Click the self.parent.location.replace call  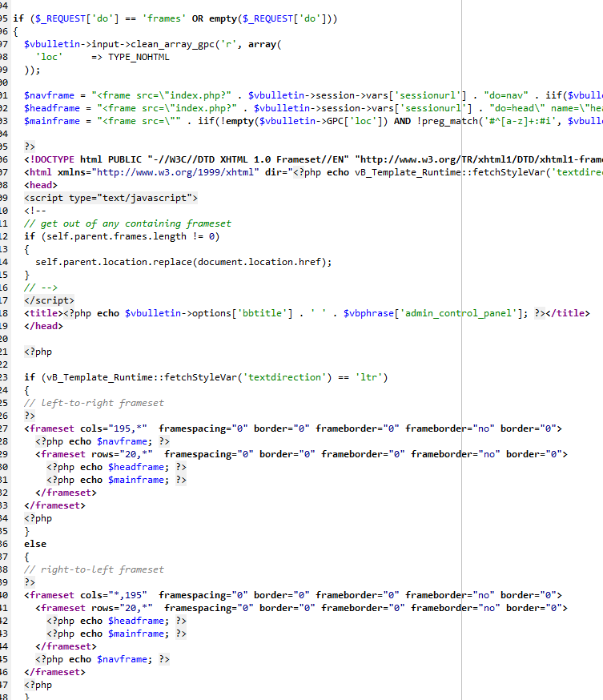pos(114,262)
